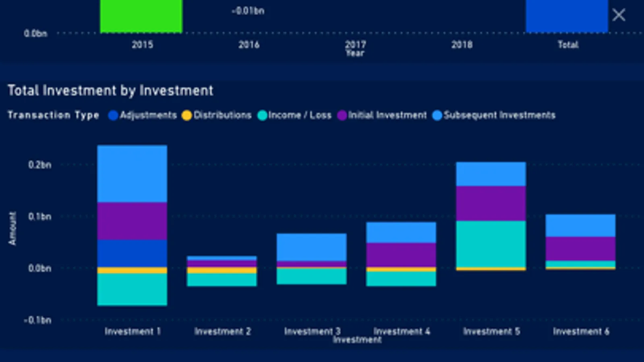The height and width of the screenshot is (362, 644).
Task: Click the "Investment 6" axis label
Action: pos(581,331)
